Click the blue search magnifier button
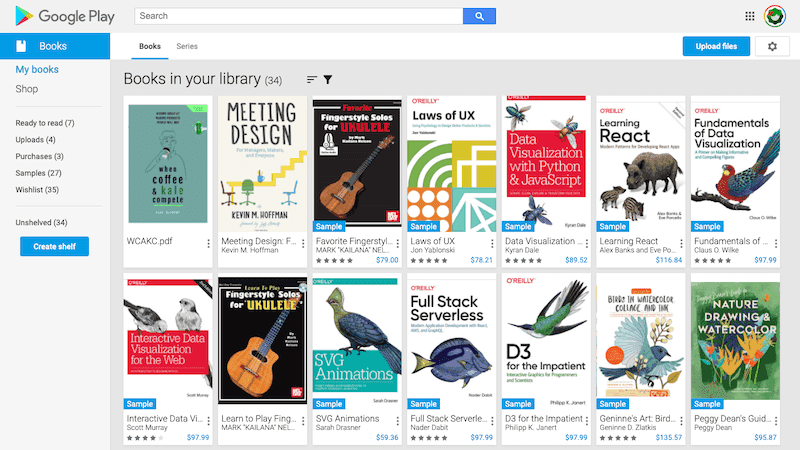The height and width of the screenshot is (450, 800). click(479, 16)
